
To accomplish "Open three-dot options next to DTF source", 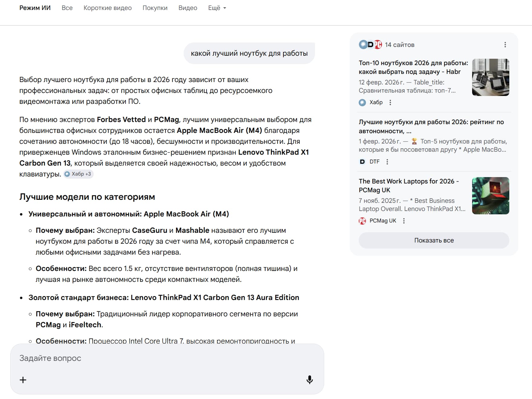I will (387, 162).
